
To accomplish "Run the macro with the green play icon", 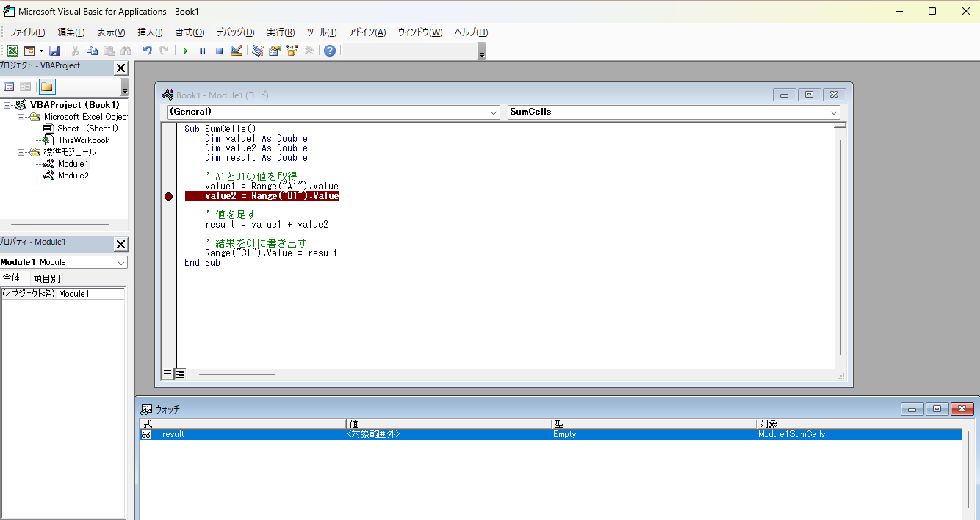I will click(x=185, y=51).
